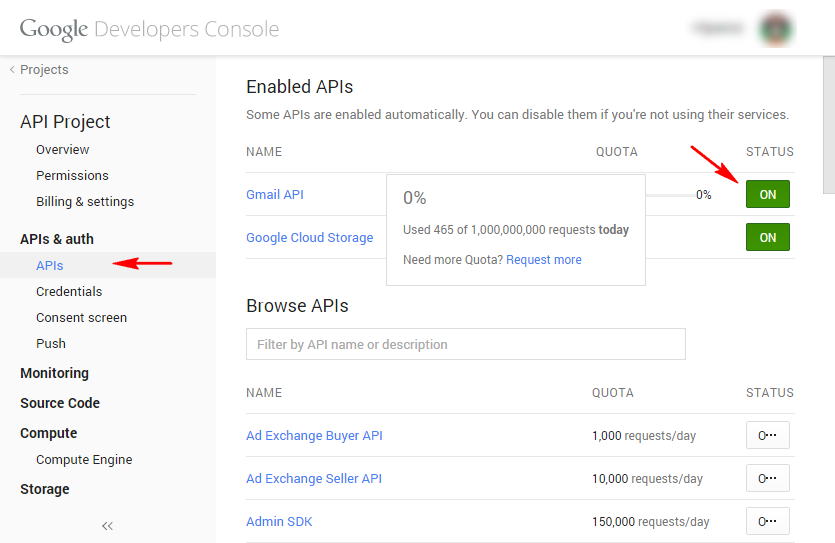Viewport: 835px width, 543px height.
Task: Expand the Source Code section
Action: [x=60, y=404]
